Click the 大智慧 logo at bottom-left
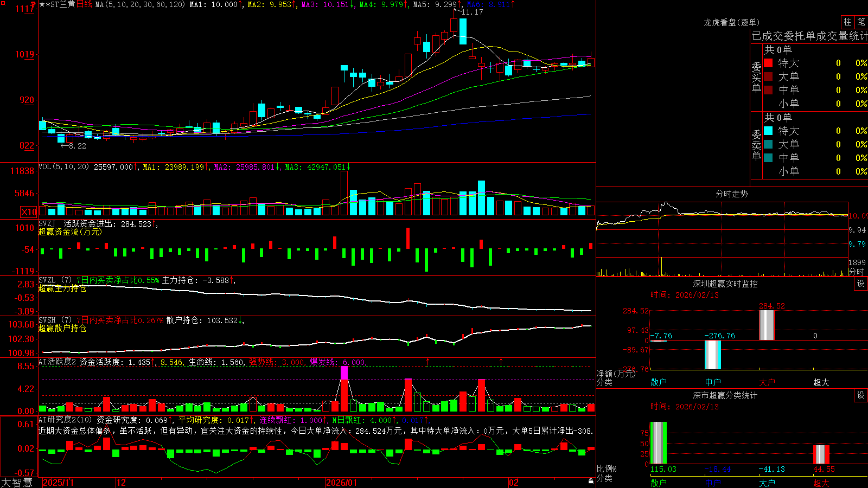 [x=17, y=482]
